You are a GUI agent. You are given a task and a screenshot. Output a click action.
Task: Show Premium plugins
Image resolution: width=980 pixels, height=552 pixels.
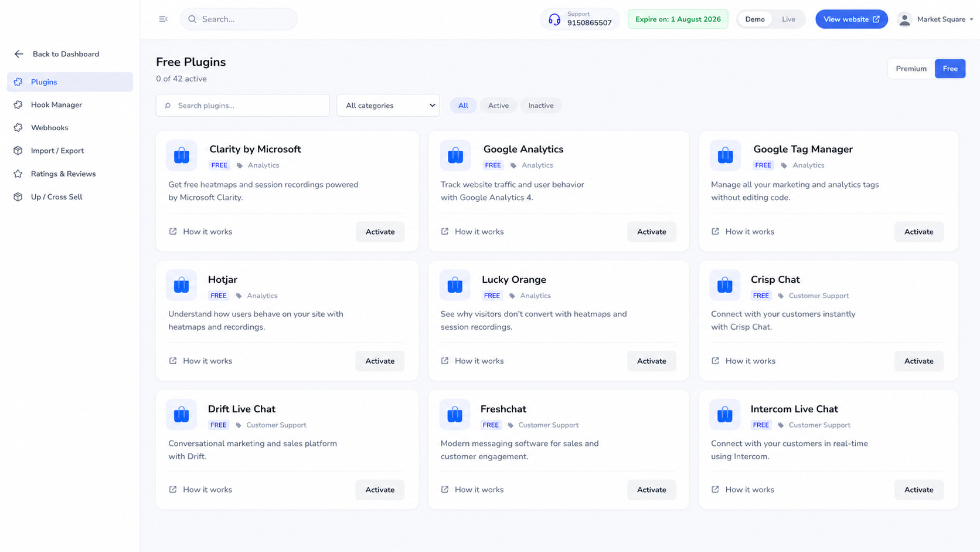point(911,69)
